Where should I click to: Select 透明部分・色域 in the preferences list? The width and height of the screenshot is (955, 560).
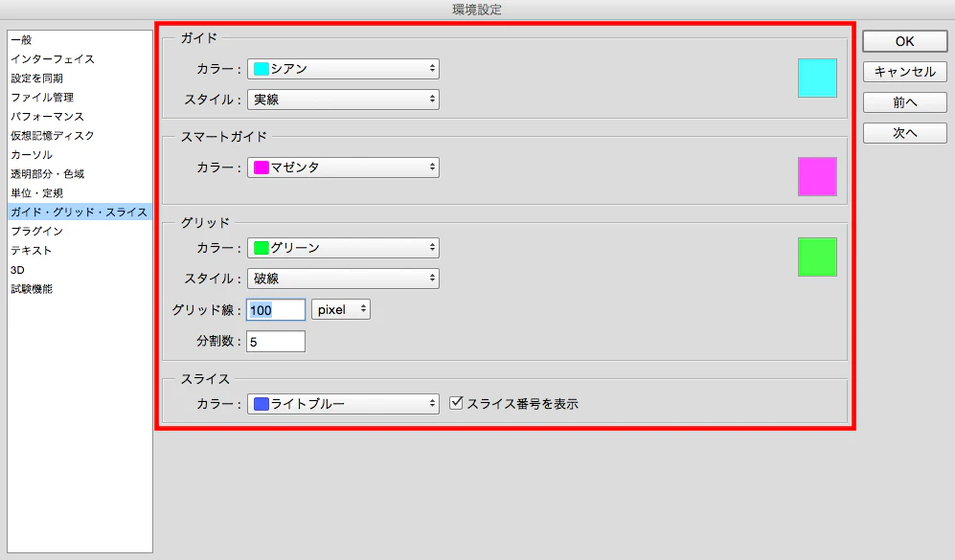click(x=80, y=174)
